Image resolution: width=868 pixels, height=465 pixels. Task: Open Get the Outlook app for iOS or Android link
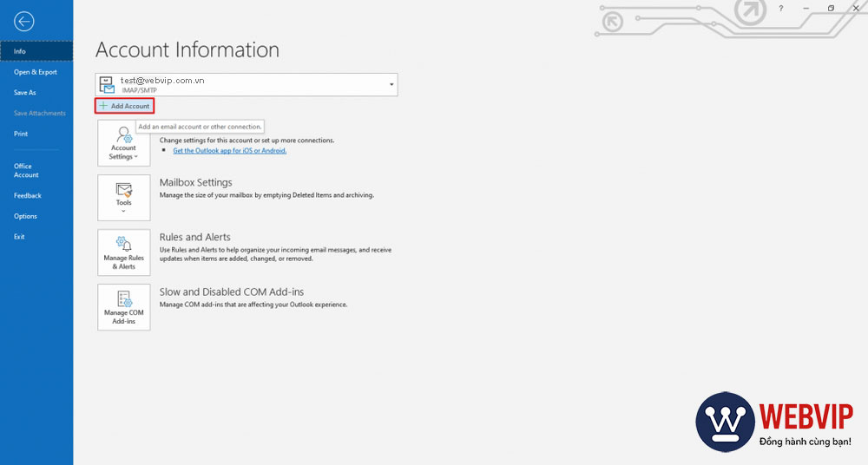pyautogui.click(x=230, y=151)
